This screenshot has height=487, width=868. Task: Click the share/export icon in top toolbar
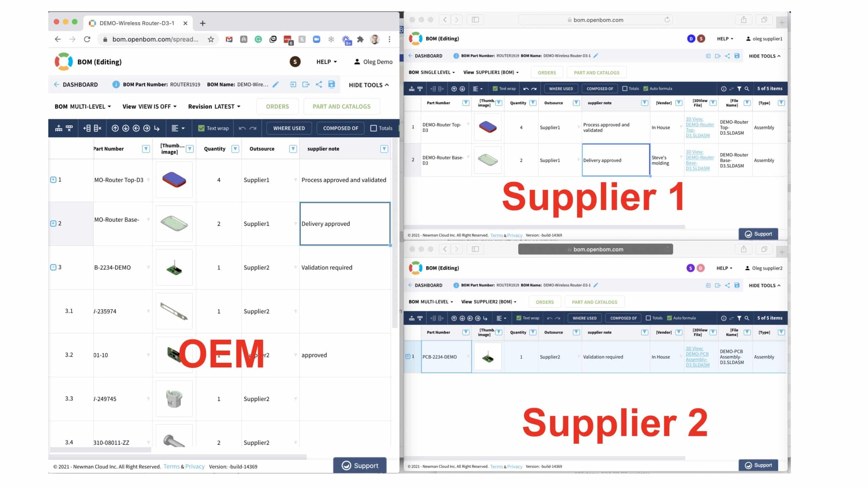coord(319,84)
